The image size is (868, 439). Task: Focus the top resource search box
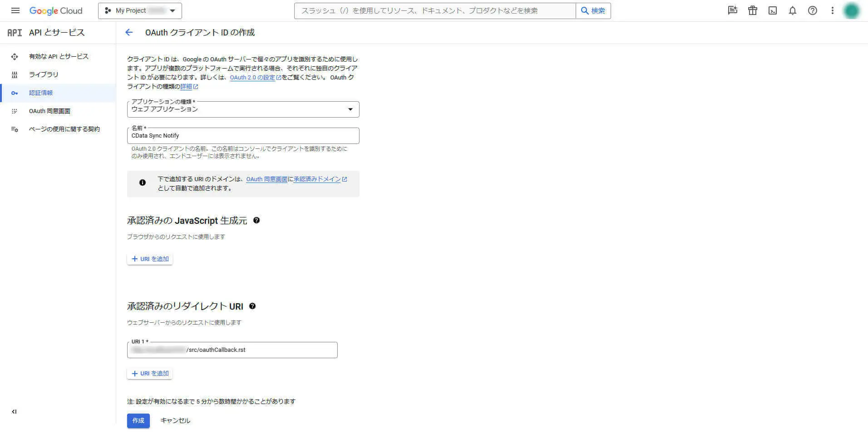(x=435, y=11)
